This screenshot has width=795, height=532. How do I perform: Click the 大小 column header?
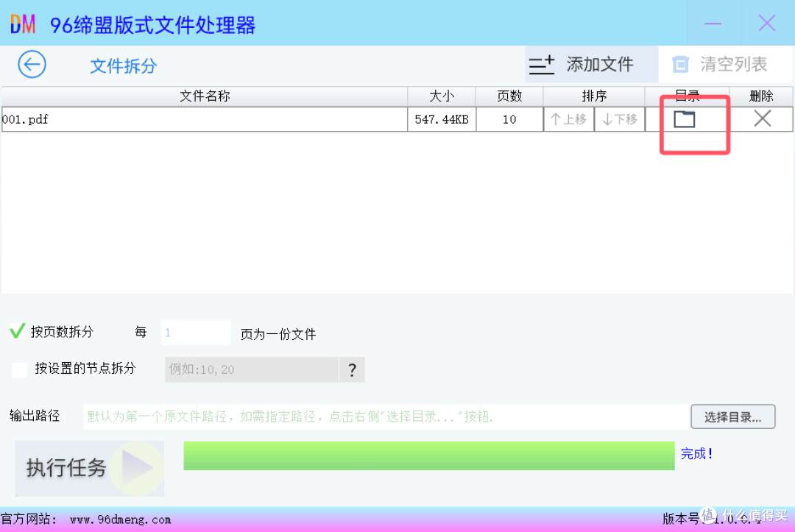(442, 96)
